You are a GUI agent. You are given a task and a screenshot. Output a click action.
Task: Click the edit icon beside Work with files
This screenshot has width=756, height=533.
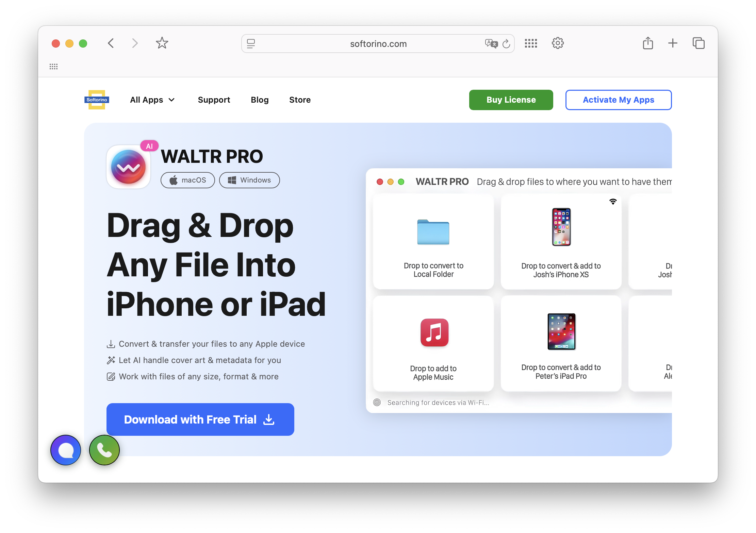pyautogui.click(x=111, y=377)
